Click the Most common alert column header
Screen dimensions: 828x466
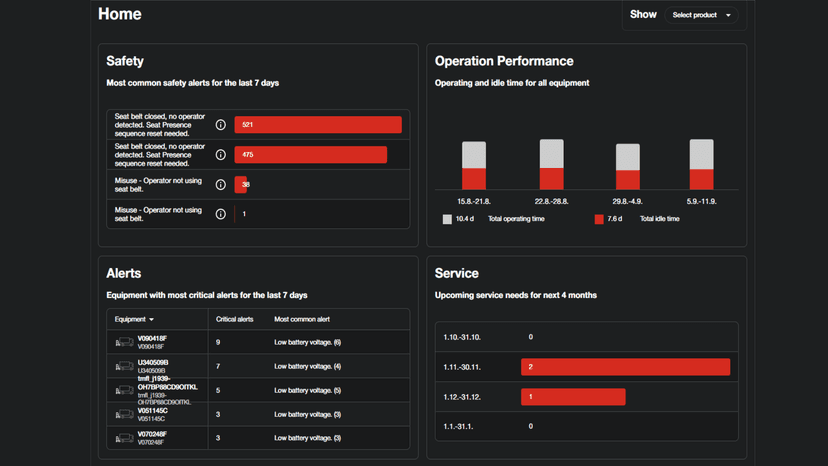pos(302,319)
